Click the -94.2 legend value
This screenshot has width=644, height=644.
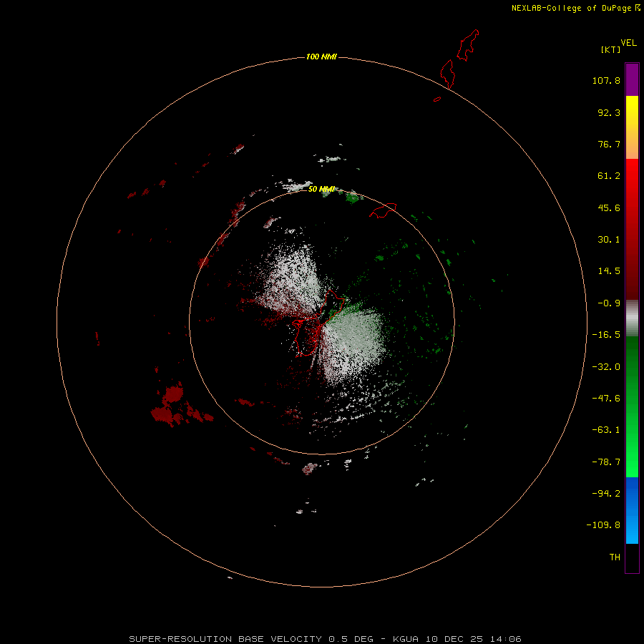point(606,493)
